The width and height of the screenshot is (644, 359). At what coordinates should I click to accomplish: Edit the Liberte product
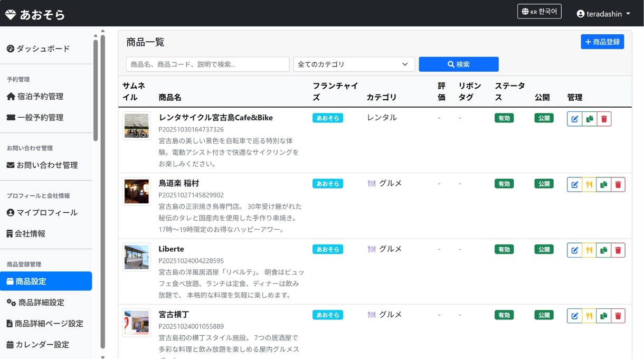pos(574,250)
